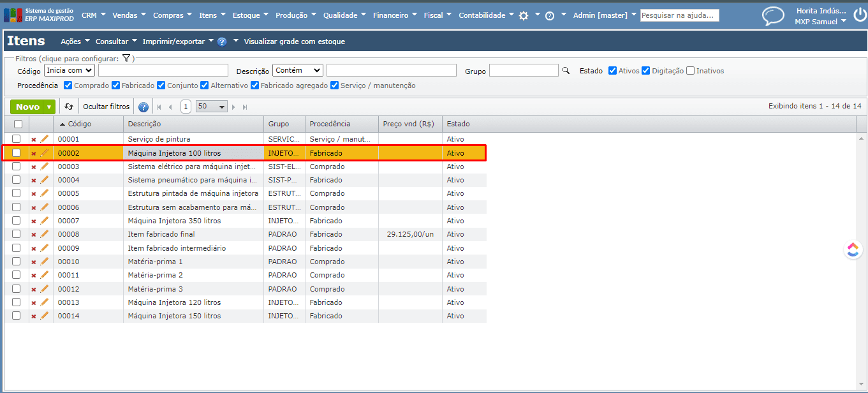Image resolution: width=868 pixels, height=393 pixels.
Task: Open the Estoque menu
Action: [251, 15]
